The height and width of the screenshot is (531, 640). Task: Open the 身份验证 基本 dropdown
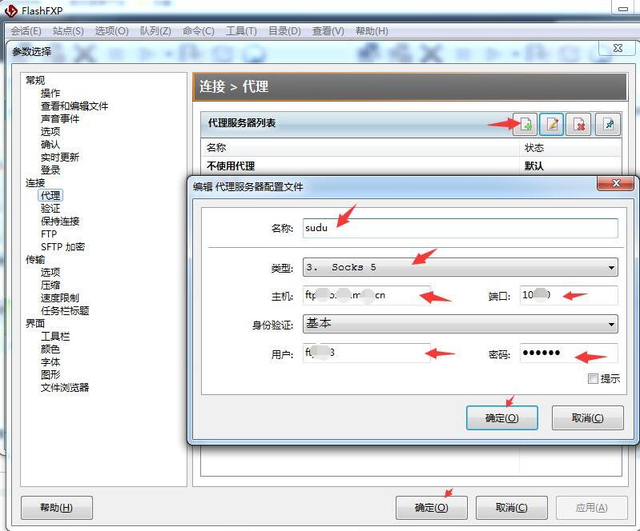[x=460, y=324]
